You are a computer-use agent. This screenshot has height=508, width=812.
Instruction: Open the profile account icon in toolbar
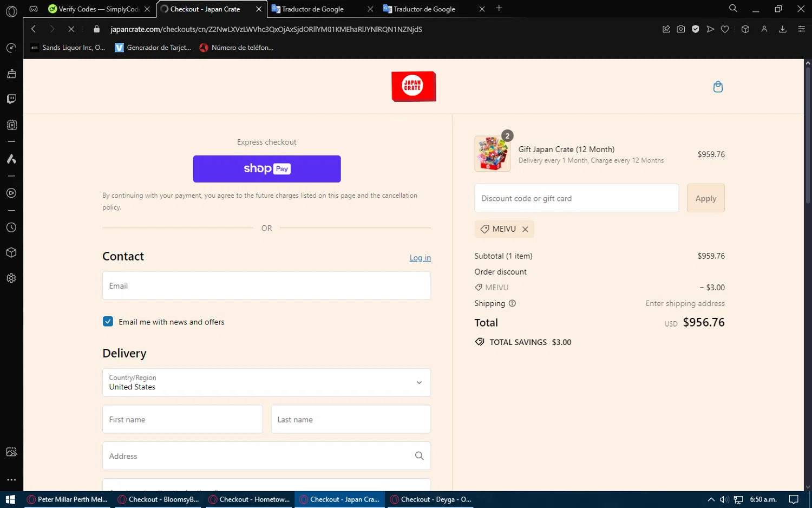764,29
